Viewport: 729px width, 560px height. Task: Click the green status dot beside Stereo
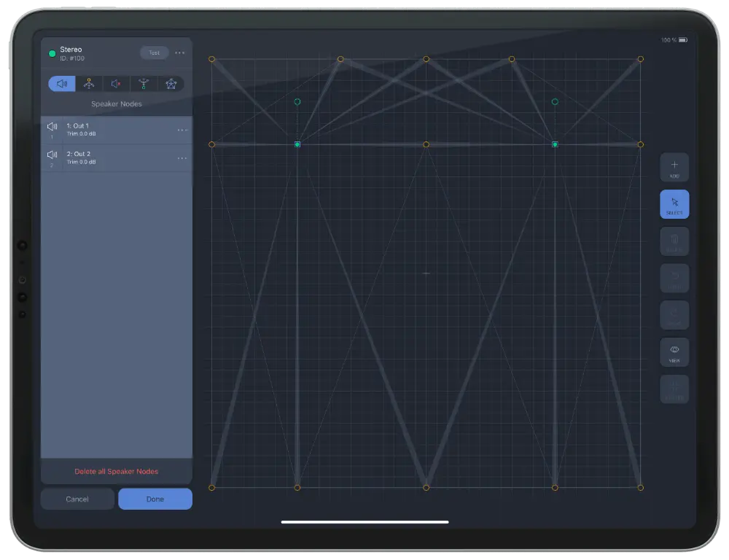pyautogui.click(x=52, y=53)
